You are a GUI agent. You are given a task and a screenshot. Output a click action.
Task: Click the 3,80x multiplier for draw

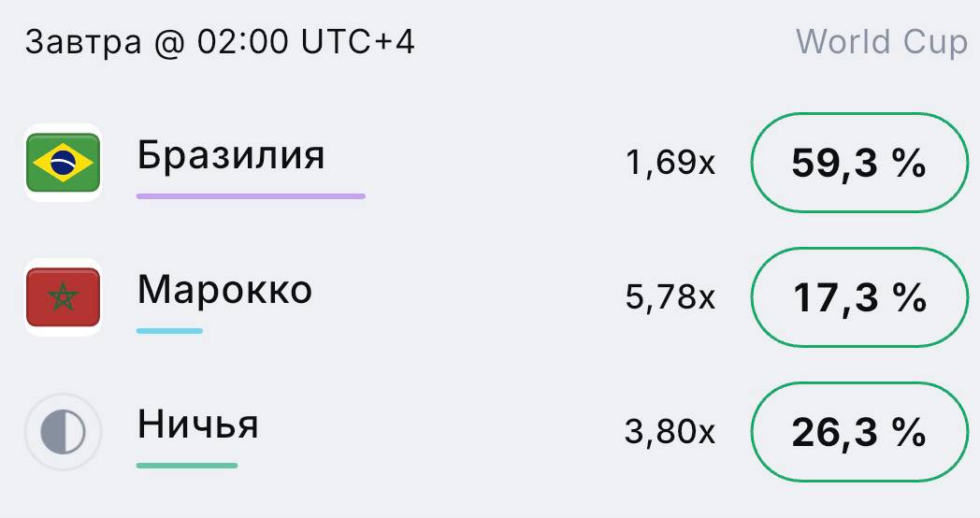click(670, 432)
